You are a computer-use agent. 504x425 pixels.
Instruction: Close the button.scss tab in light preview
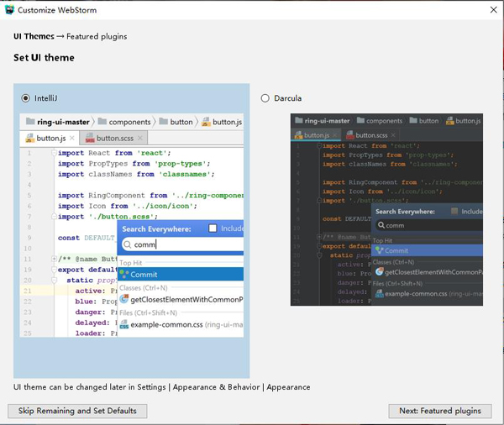(x=139, y=138)
